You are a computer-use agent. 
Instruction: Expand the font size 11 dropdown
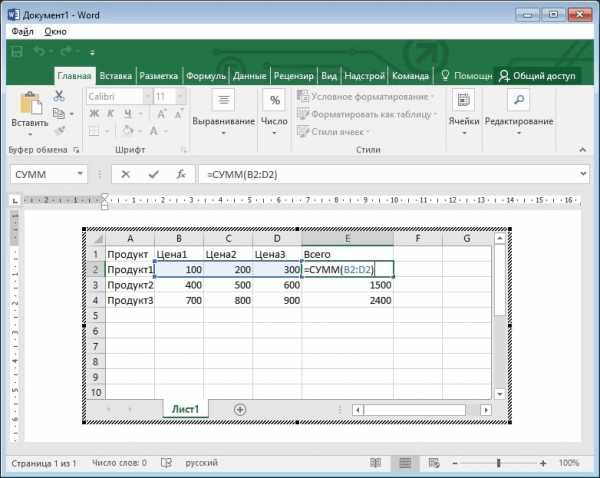pyautogui.click(x=181, y=96)
